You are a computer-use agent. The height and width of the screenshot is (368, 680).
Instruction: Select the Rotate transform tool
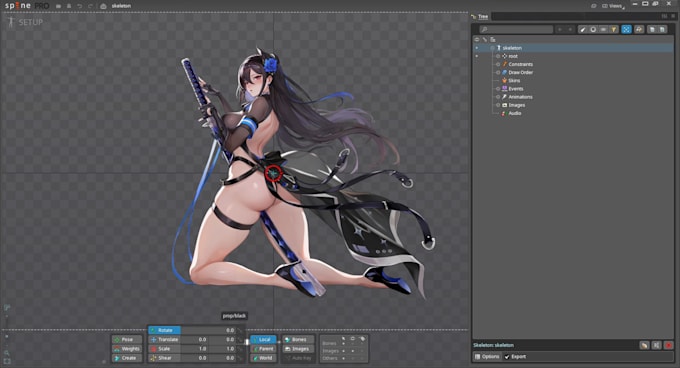coord(164,330)
